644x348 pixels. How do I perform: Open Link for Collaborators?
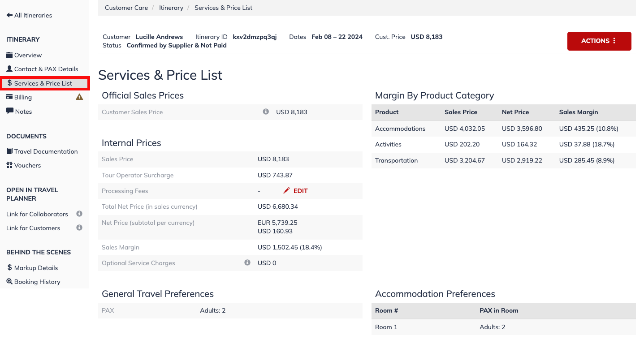[37, 214]
